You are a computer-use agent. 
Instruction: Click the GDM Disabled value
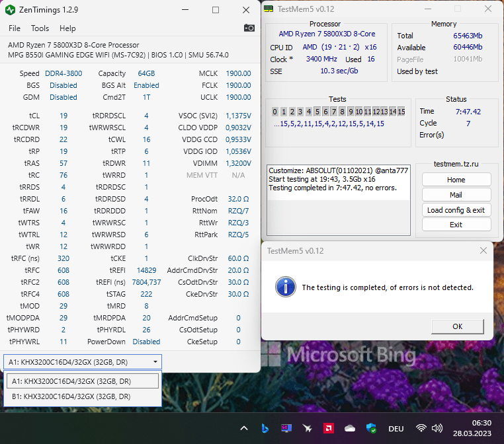(x=63, y=97)
